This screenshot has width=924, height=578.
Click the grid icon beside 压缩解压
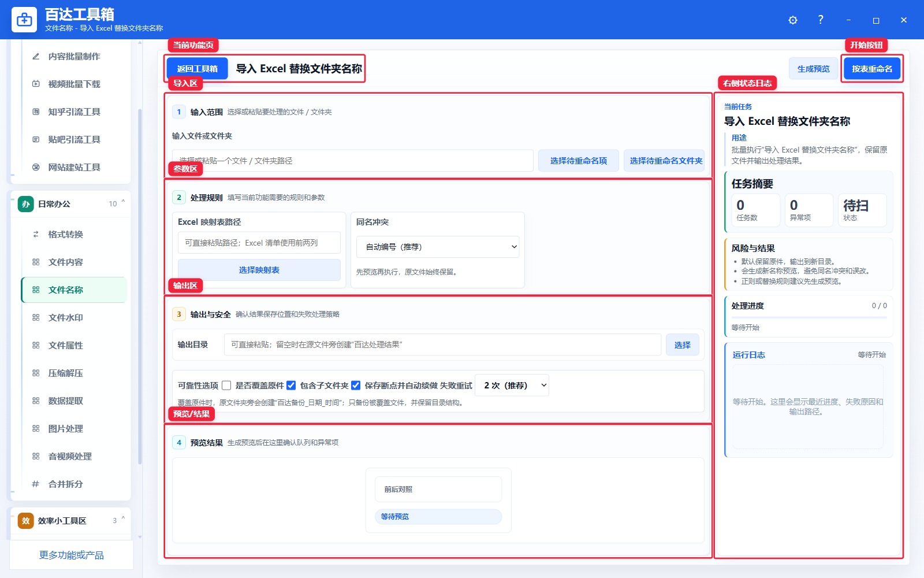tap(36, 373)
